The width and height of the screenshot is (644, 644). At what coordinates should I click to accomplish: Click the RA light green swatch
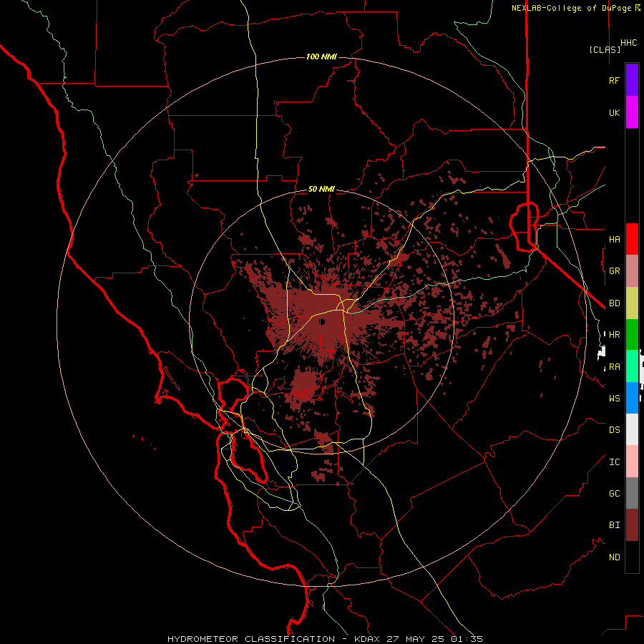click(632, 366)
